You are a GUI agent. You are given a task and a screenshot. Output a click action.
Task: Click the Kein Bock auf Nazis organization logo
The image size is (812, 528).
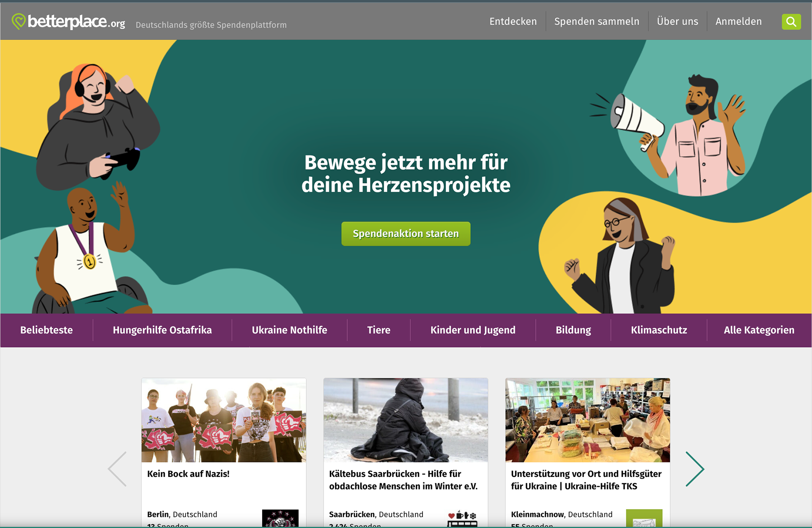coord(280,518)
